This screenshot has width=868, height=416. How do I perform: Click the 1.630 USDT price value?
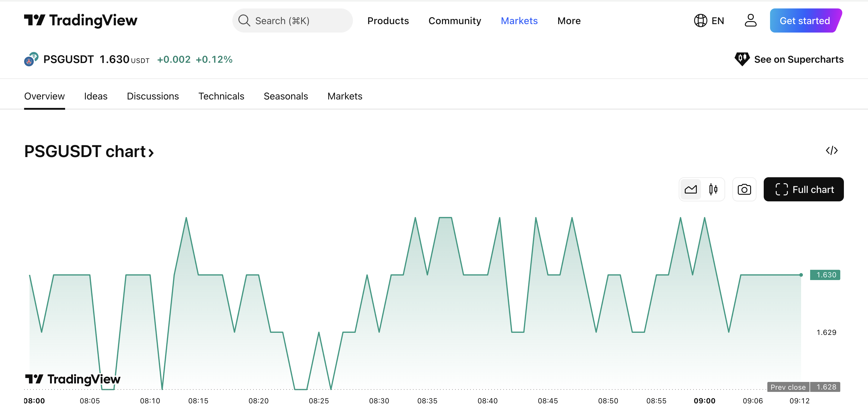[124, 59]
